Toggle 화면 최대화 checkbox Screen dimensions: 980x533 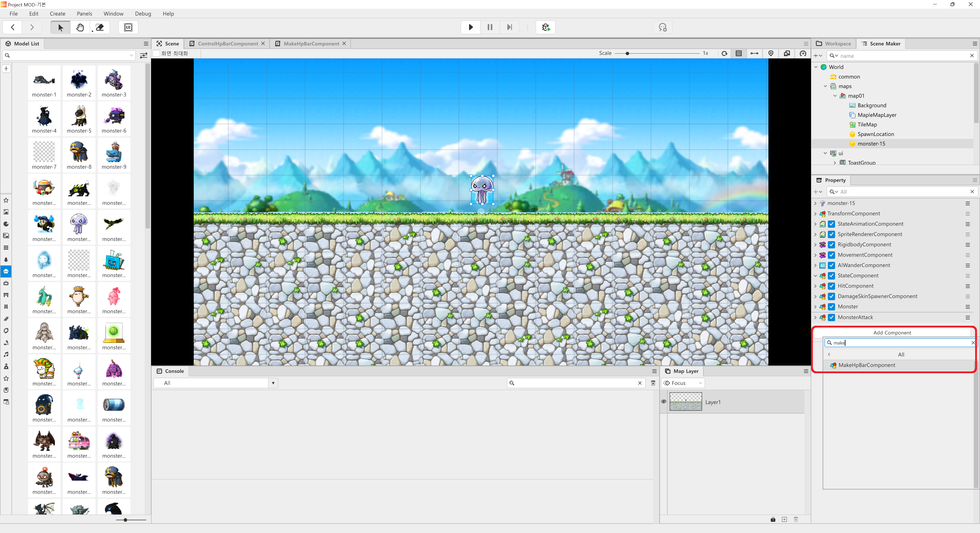157,53
